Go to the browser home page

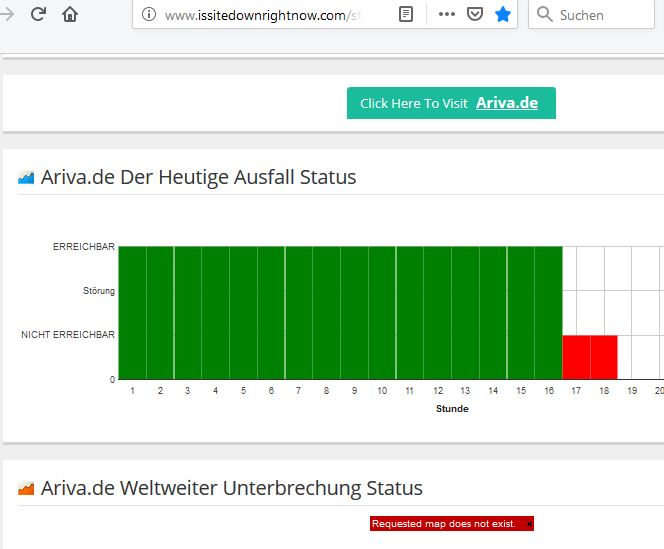(70, 14)
